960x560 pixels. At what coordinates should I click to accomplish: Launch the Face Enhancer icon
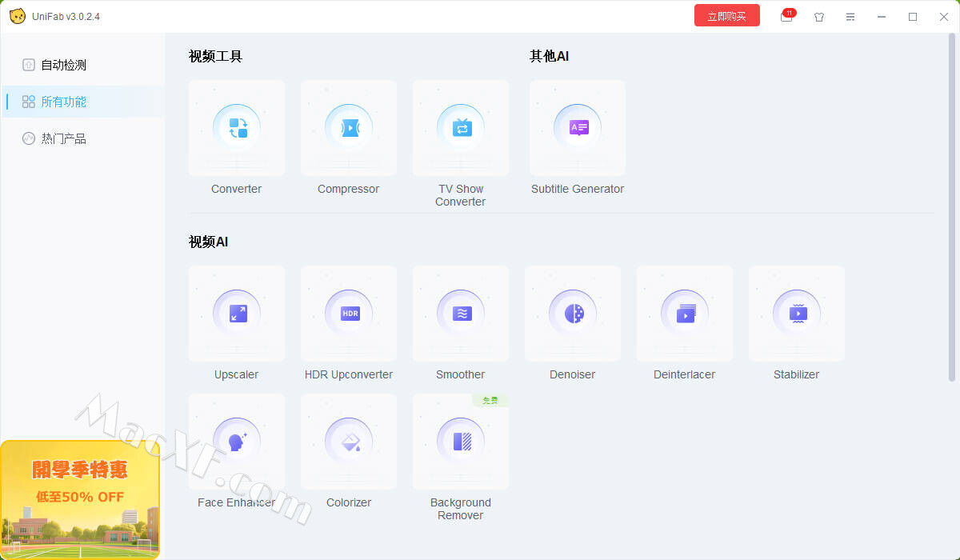point(237,442)
